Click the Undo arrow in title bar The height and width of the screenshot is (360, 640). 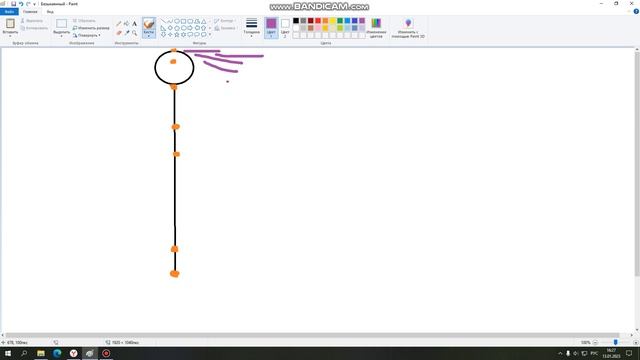click(21, 4)
